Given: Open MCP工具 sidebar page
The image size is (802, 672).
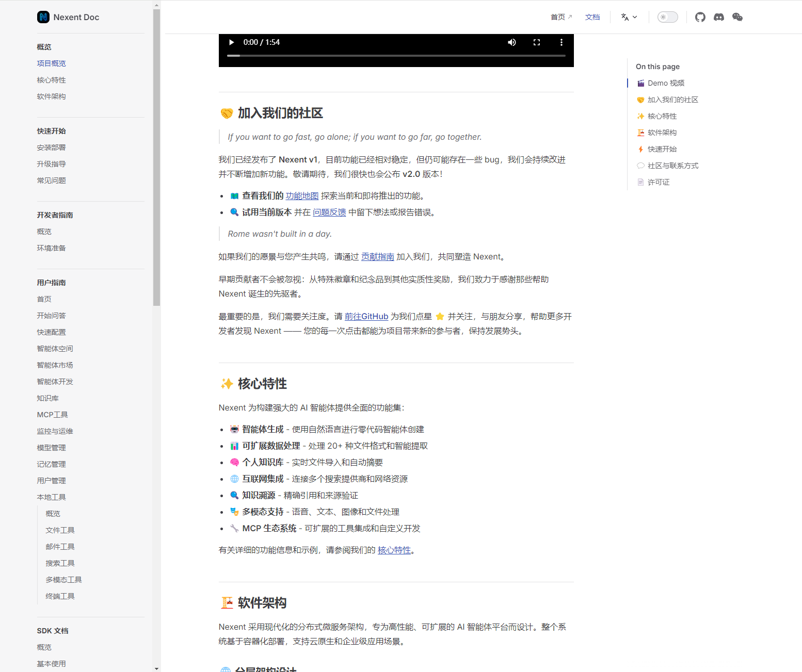Looking at the screenshot, I should click(53, 415).
